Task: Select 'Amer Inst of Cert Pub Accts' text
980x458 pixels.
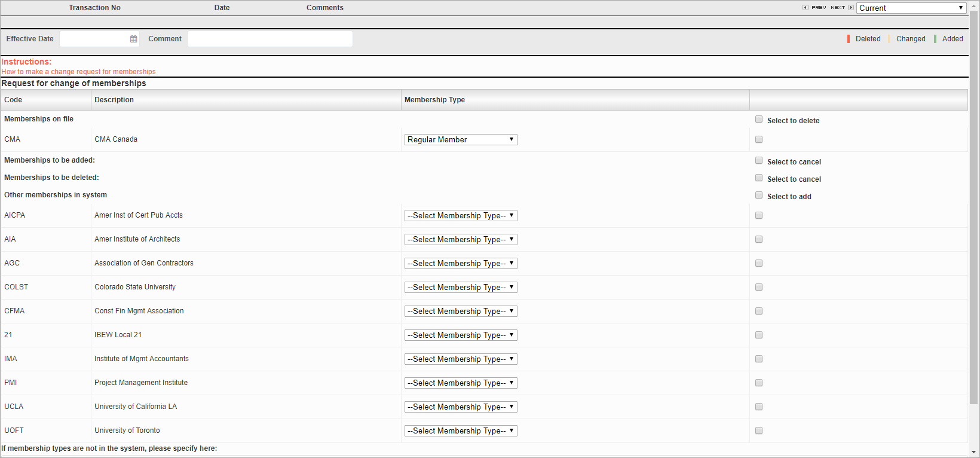Action: pyautogui.click(x=139, y=215)
